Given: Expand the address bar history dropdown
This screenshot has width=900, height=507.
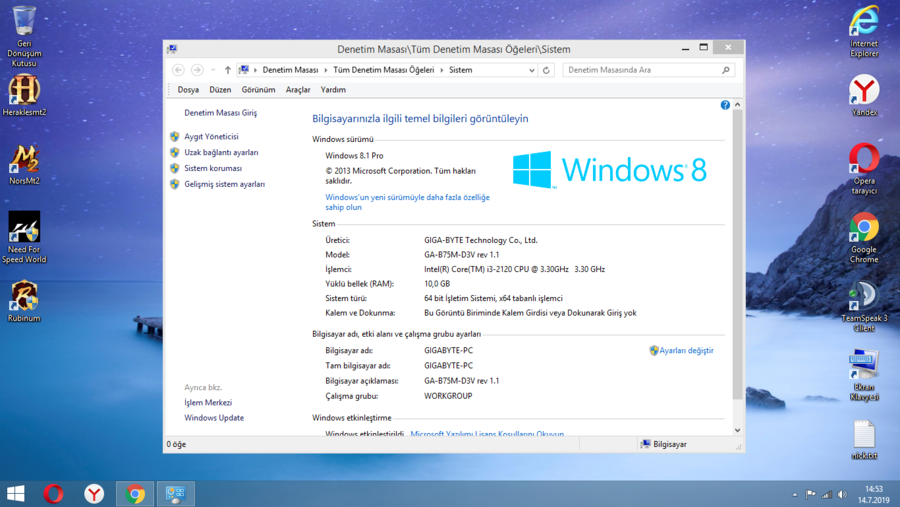Looking at the screenshot, I should coord(531,70).
